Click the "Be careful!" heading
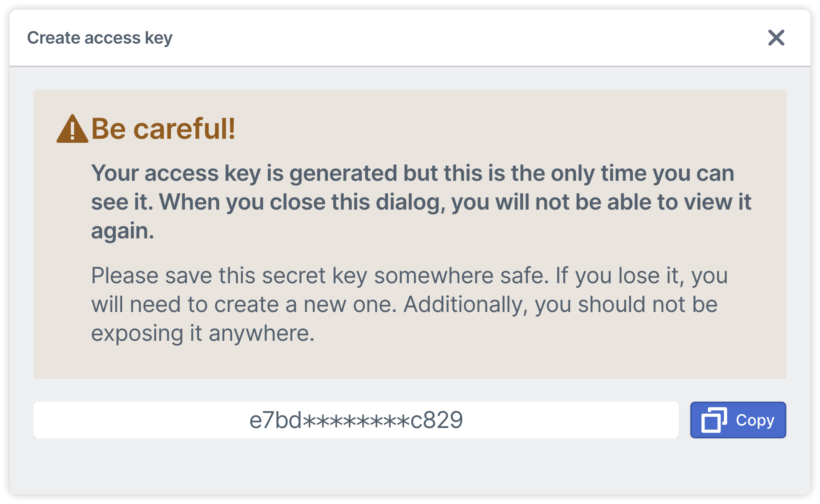The image size is (820, 504). coord(163,129)
